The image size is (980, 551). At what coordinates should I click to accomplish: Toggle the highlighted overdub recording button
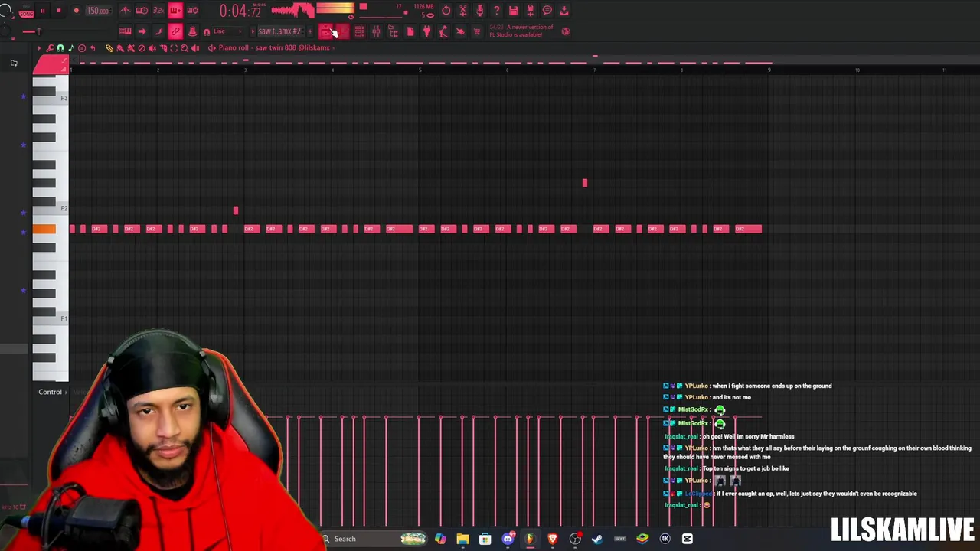click(x=175, y=11)
